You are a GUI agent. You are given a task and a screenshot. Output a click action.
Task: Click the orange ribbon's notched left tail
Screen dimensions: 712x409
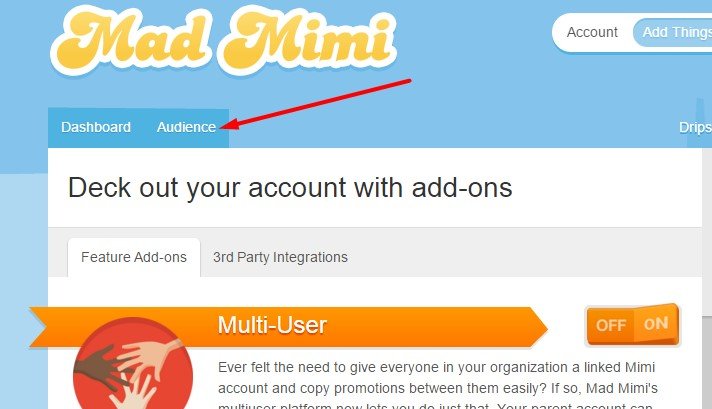[40, 327]
